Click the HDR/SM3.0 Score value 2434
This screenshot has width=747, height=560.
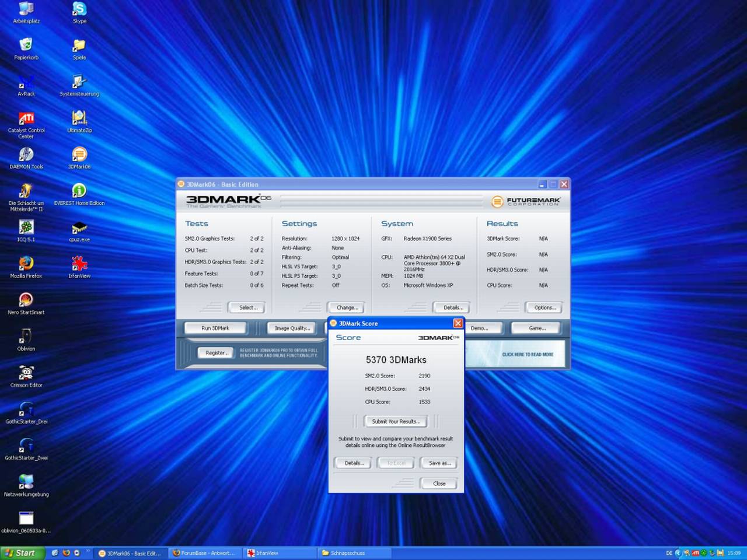tap(424, 388)
